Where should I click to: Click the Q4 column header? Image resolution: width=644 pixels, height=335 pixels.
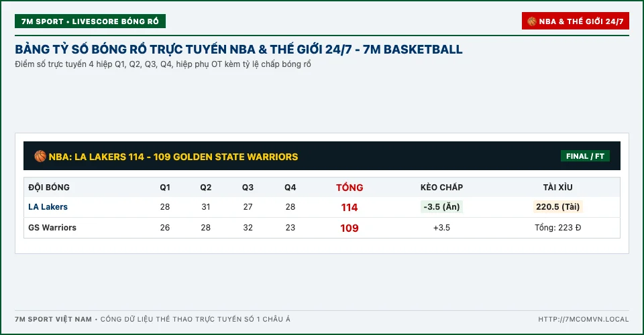click(290, 188)
